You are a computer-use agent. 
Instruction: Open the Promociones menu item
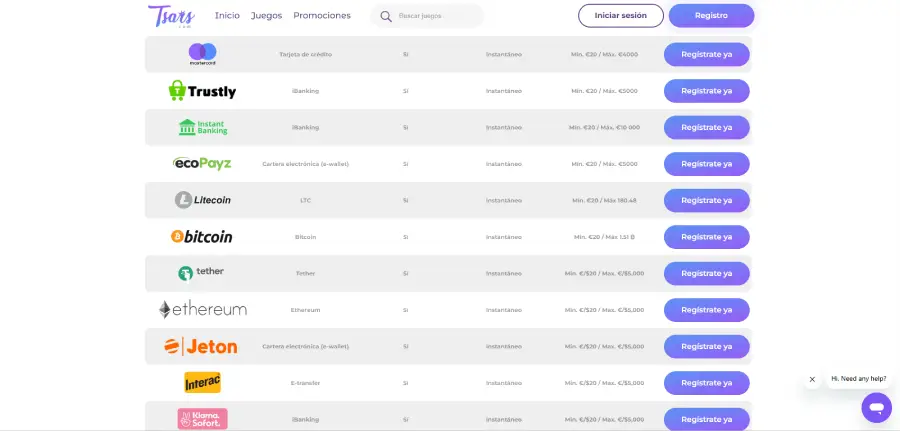[x=322, y=15]
